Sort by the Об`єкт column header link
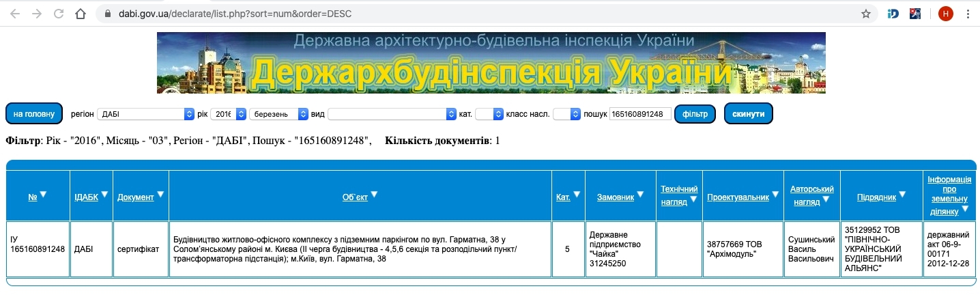The width and height of the screenshot is (980, 295). click(x=355, y=197)
